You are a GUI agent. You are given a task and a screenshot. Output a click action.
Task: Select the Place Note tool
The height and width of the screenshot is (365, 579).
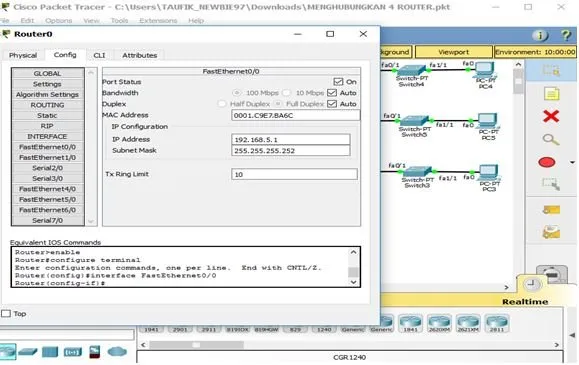point(551,93)
